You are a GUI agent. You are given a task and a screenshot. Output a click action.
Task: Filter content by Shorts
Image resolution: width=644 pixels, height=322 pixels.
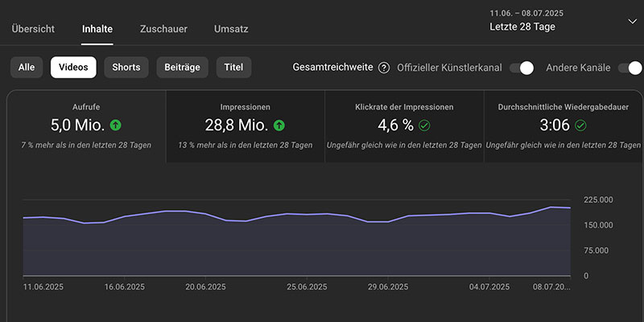[126, 68]
